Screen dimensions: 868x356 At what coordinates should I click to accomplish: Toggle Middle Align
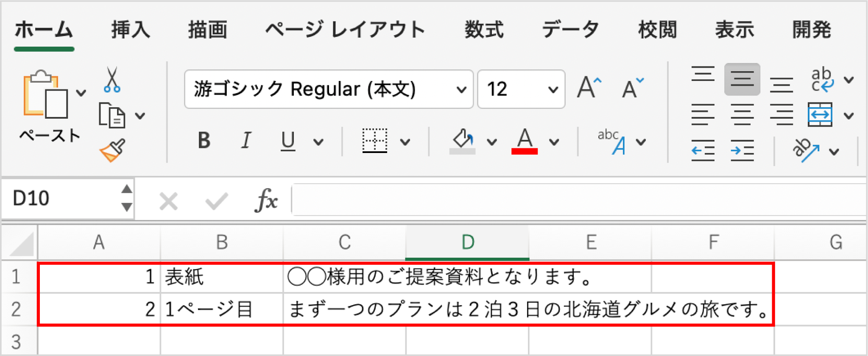click(x=742, y=79)
